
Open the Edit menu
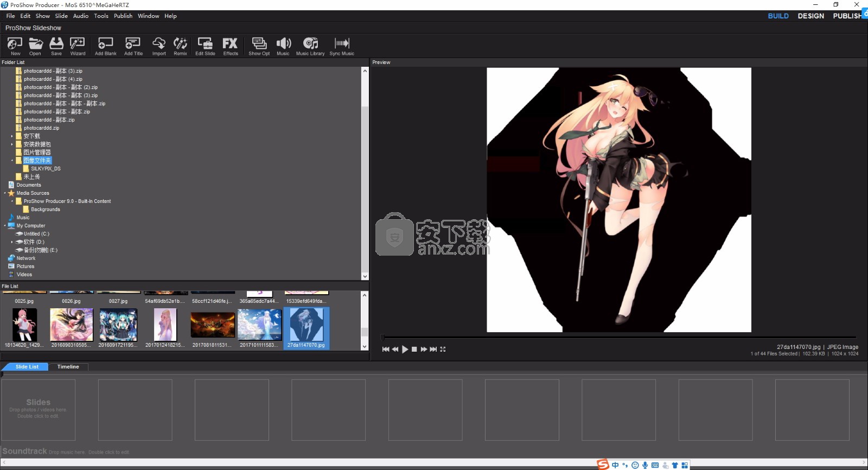coord(25,16)
